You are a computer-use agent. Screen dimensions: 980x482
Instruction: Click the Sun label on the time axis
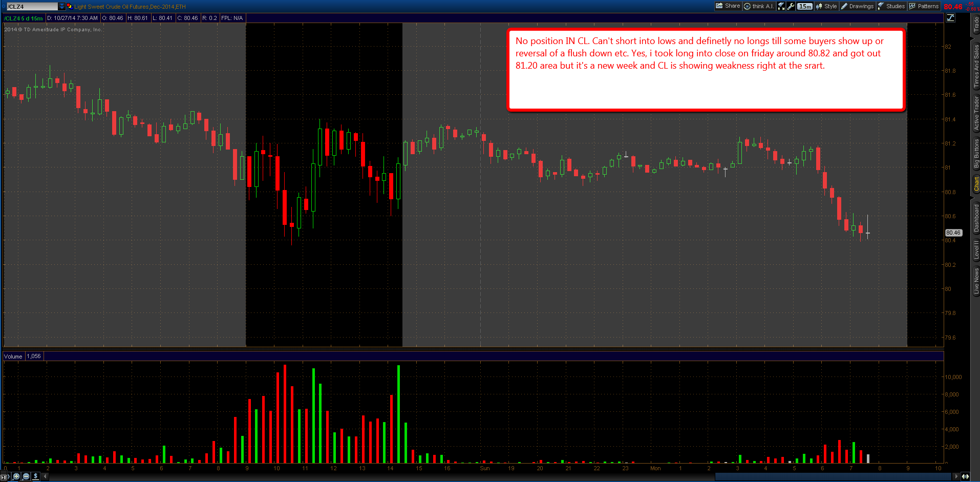pos(485,468)
